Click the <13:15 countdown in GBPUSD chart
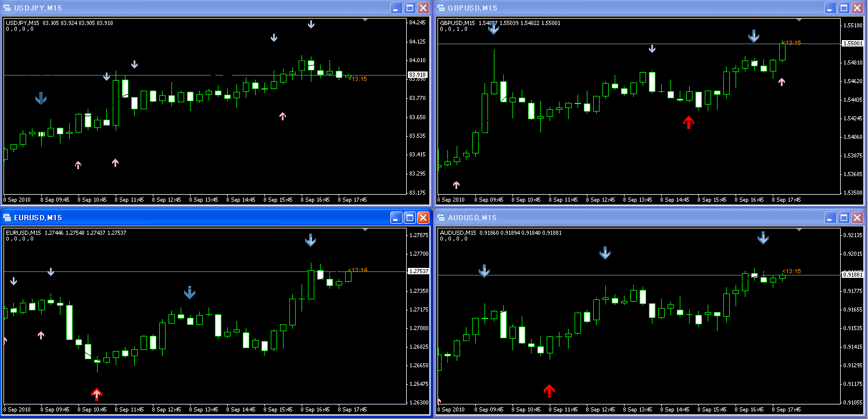Screen dimensions: 868x419 coord(792,43)
